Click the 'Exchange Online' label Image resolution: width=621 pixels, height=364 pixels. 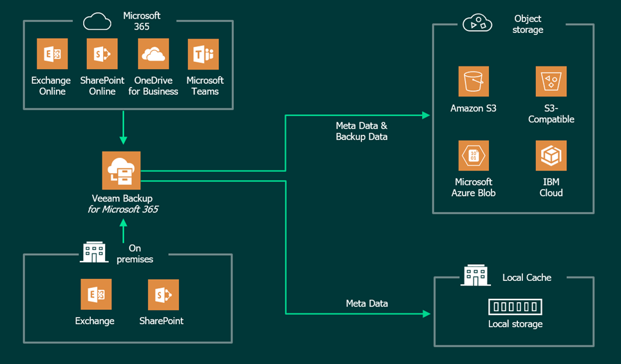tap(52, 86)
